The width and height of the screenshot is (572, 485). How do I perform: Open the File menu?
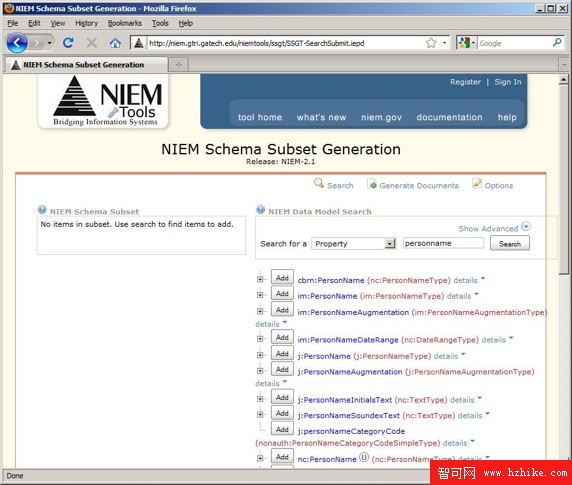coord(12,23)
